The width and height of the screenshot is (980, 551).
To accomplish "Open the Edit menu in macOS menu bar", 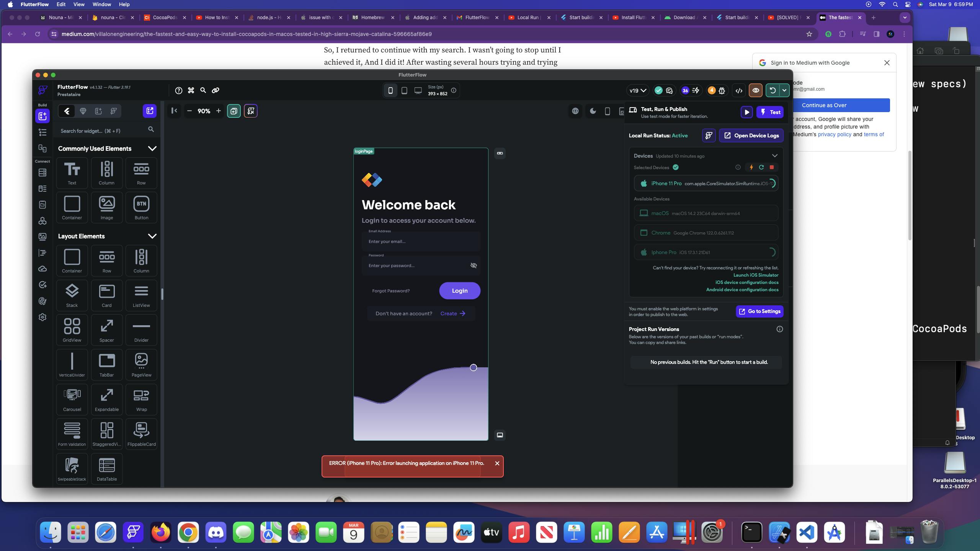I will coord(61,4).
